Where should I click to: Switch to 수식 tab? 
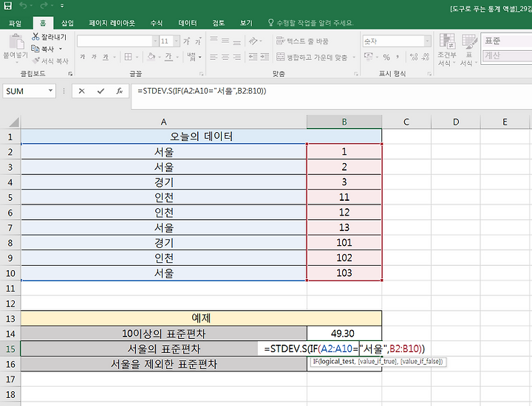click(x=157, y=23)
